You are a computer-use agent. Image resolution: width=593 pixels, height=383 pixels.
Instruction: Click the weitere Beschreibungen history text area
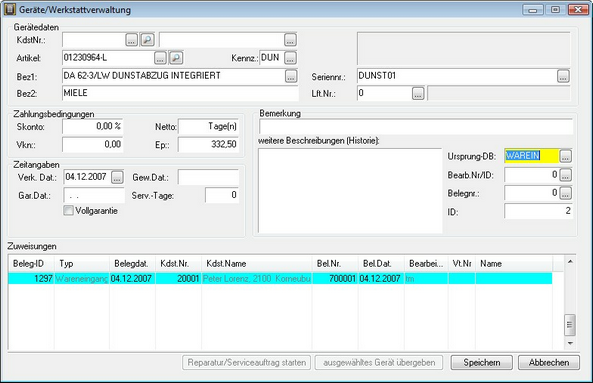350,191
